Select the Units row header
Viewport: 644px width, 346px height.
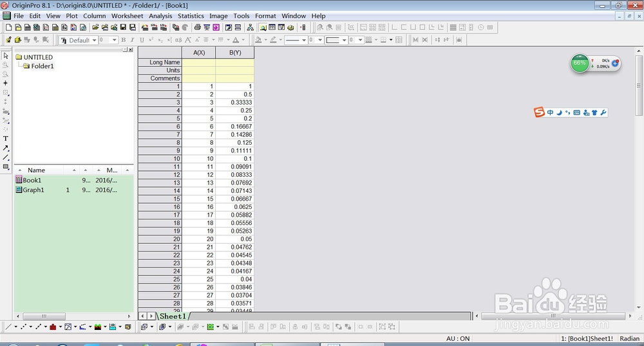(160, 70)
